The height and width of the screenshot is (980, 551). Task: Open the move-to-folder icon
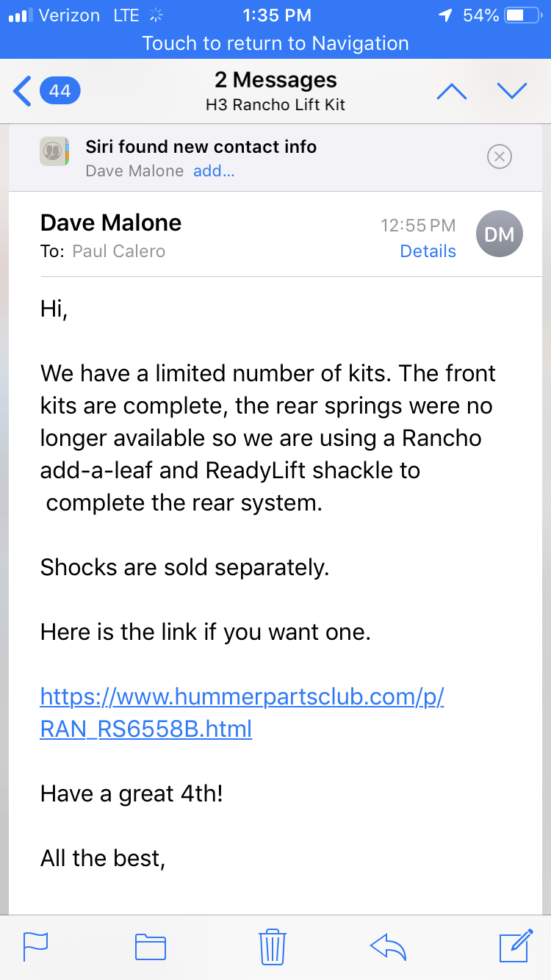[151, 947]
